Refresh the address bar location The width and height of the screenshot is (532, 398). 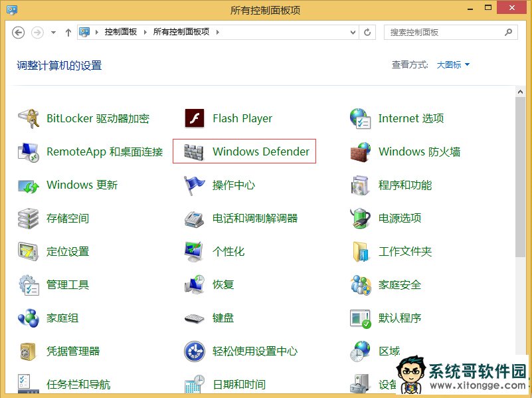pyautogui.click(x=367, y=33)
